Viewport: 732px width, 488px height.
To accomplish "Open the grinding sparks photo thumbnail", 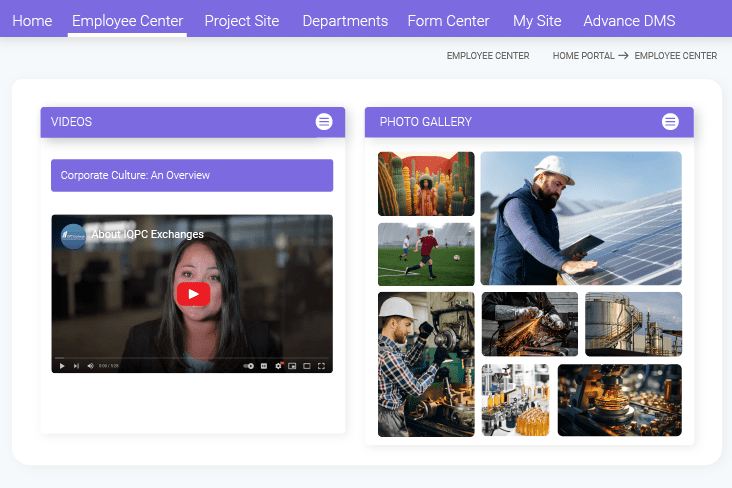I will point(530,324).
